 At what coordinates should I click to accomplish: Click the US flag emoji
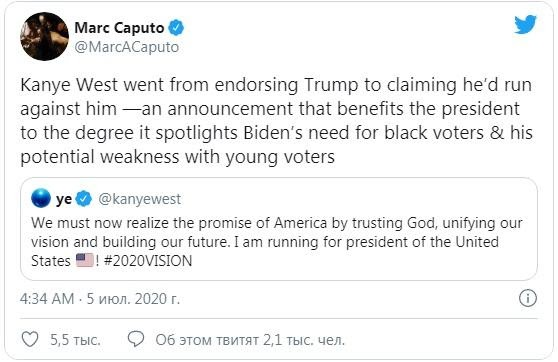click(85, 260)
